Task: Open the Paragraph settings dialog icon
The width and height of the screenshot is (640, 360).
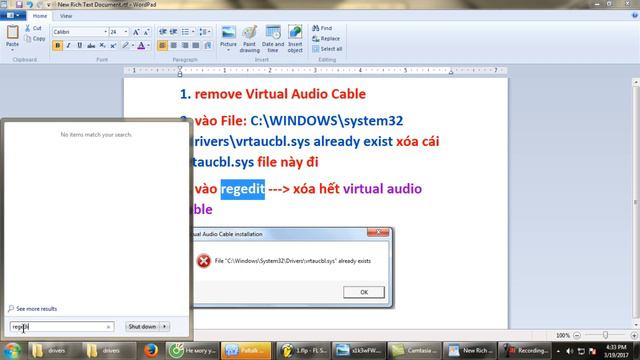Action: click(208, 45)
